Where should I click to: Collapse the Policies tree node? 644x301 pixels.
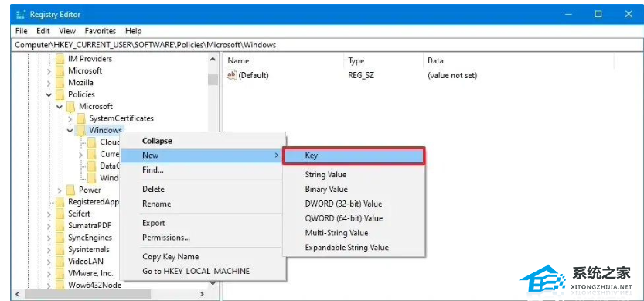(x=49, y=95)
